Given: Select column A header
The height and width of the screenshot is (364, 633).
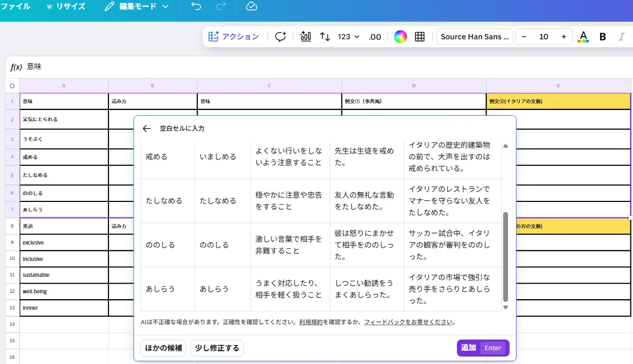Looking at the screenshot, I should coord(64,86).
